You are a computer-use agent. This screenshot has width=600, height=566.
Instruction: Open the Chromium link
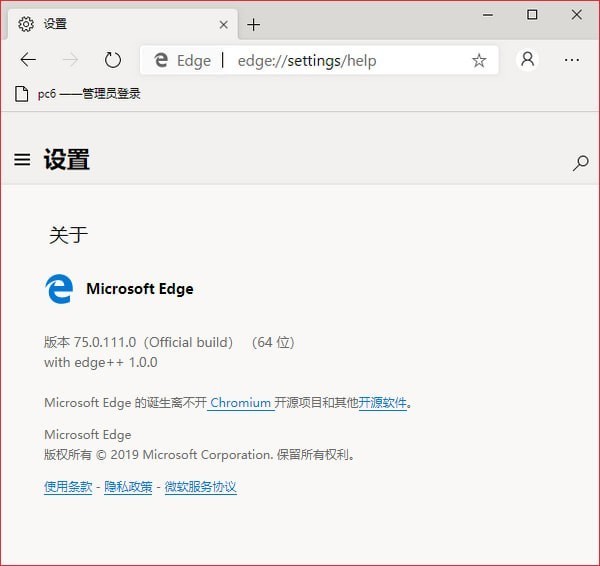(240, 403)
